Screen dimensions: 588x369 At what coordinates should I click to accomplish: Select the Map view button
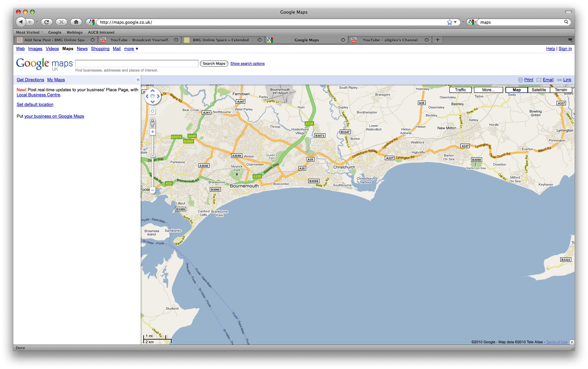[517, 90]
